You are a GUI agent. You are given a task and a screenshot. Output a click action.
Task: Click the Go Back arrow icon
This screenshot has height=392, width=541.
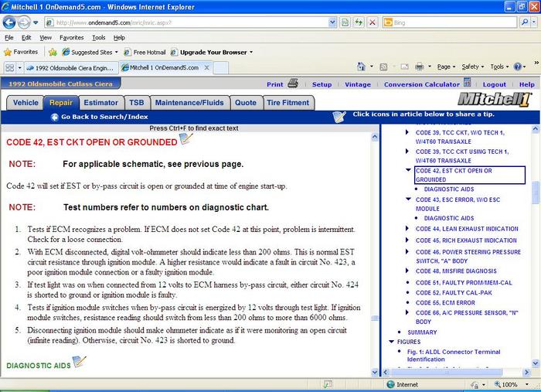pyautogui.click(x=55, y=117)
